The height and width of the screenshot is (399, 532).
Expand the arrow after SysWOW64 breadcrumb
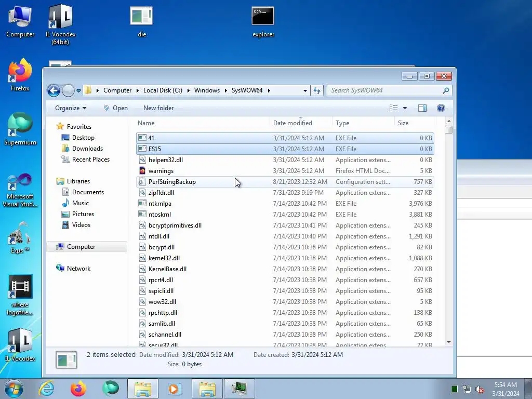click(269, 90)
